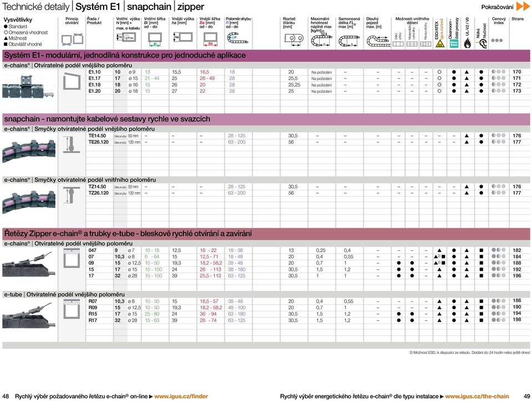This screenshot has height=401, width=532.
Task: Click page reference "170"
Action: click(x=516, y=72)
